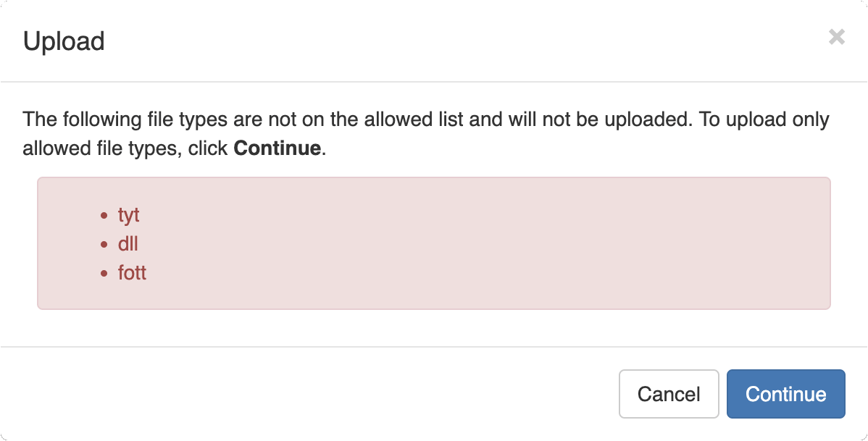Click the fott list entry
The height and width of the screenshot is (441, 868).
point(133,273)
